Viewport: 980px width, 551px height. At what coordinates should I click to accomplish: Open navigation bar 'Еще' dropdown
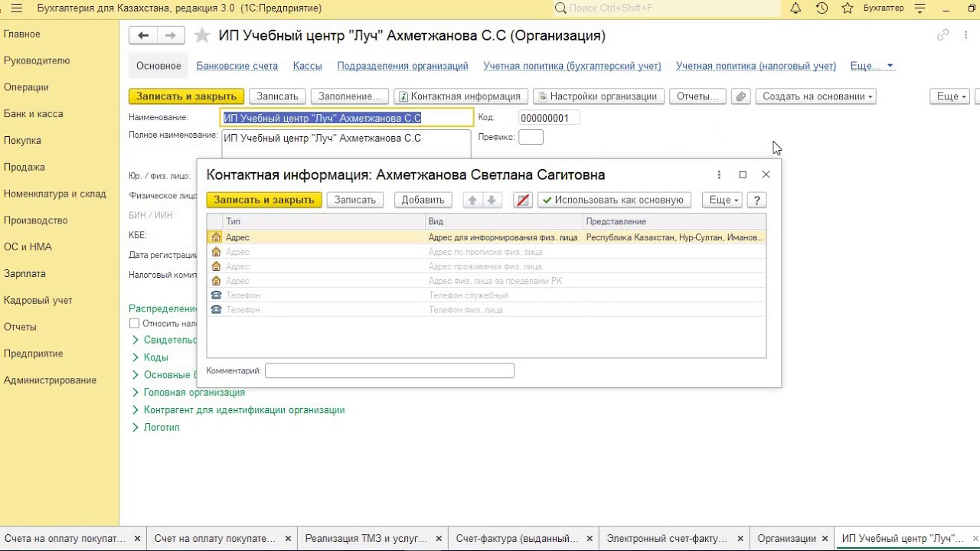[x=872, y=66]
